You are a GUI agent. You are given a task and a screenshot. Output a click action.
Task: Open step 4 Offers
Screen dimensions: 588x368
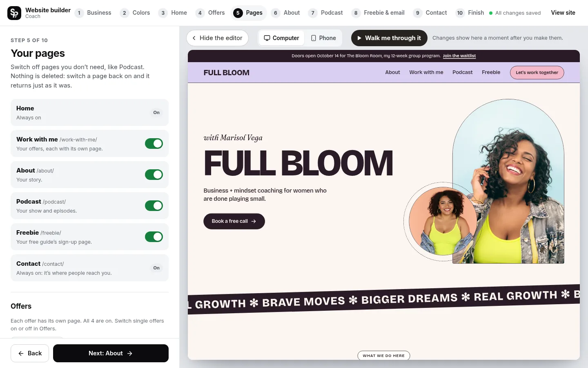pyautogui.click(x=210, y=13)
